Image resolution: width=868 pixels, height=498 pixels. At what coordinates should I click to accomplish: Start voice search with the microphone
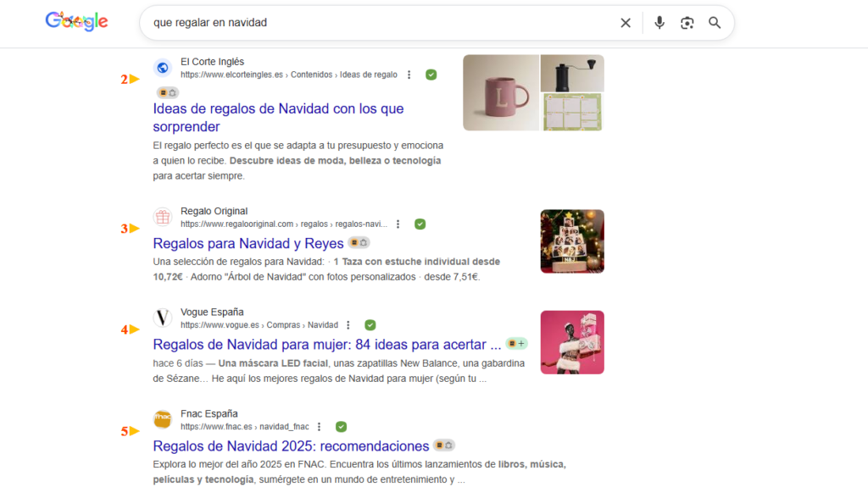tap(659, 23)
